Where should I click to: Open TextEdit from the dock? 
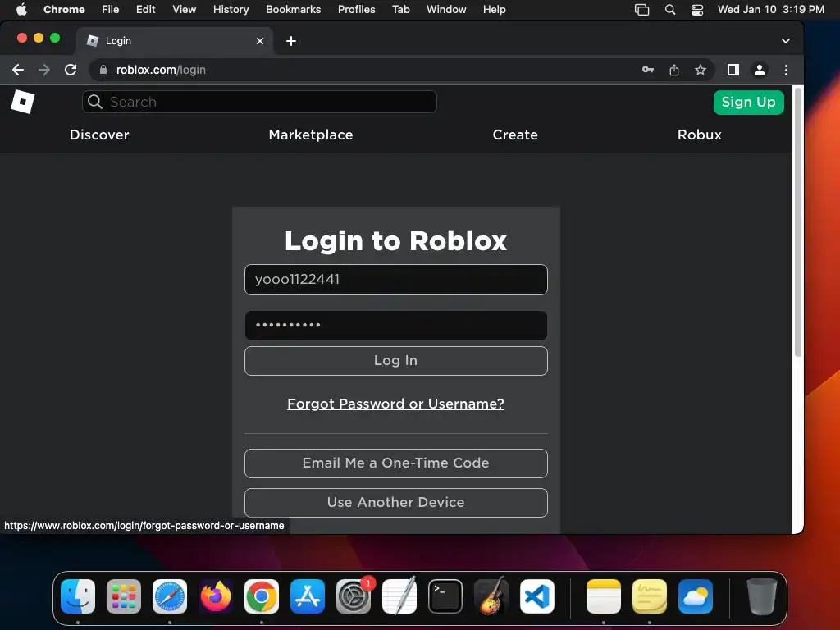(399, 596)
